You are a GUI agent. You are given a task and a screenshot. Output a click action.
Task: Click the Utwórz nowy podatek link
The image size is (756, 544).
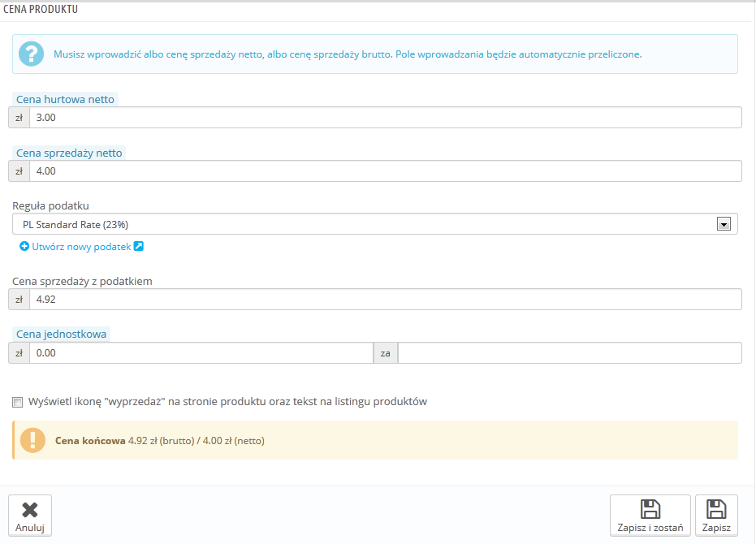tap(81, 247)
